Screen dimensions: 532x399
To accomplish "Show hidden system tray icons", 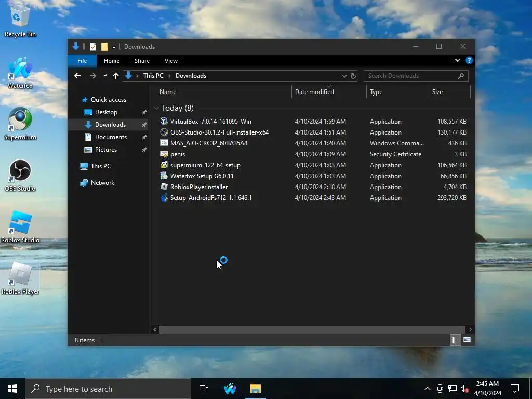I will click(428, 389).
